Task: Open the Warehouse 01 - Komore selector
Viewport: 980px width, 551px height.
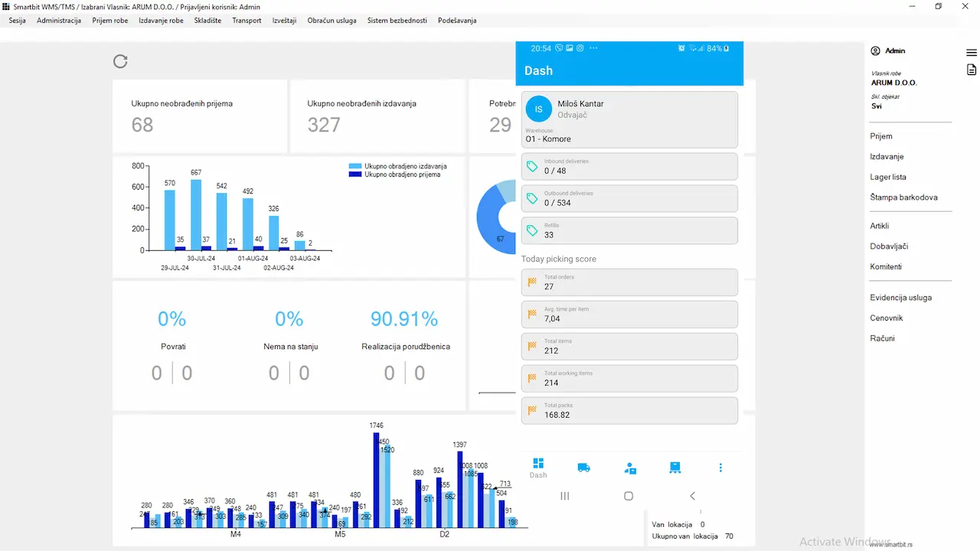Action: click(629, 136)
